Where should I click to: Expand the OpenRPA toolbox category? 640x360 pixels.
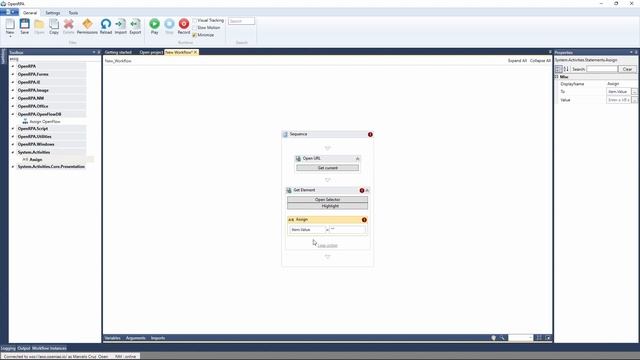(13, 66)
